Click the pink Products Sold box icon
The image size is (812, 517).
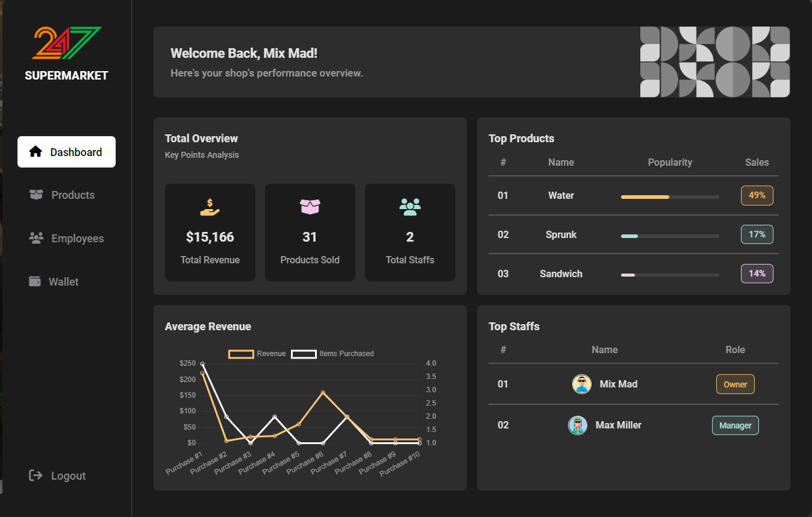click(310, 207)
